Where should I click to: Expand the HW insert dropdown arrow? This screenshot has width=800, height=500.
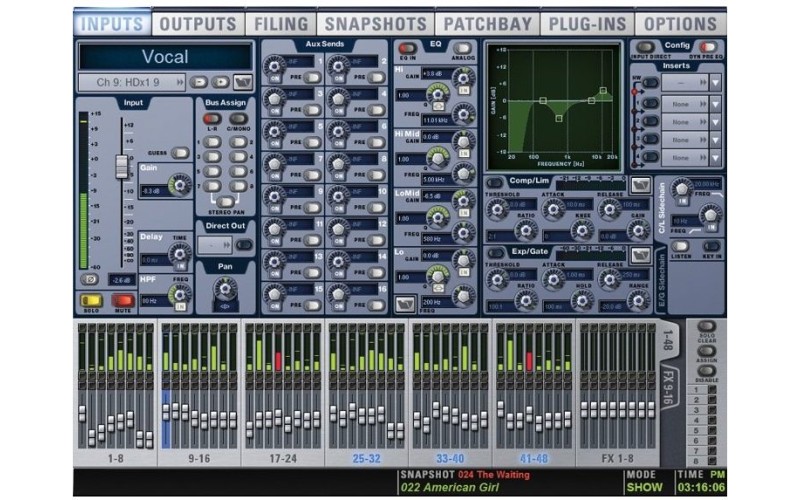click(x=716, y=82)
